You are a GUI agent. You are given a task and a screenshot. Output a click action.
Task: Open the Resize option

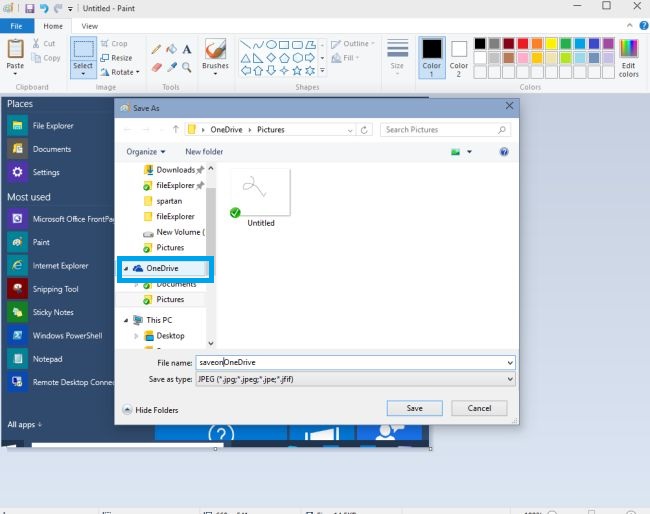pyautogui.click(x=116, y=58)
